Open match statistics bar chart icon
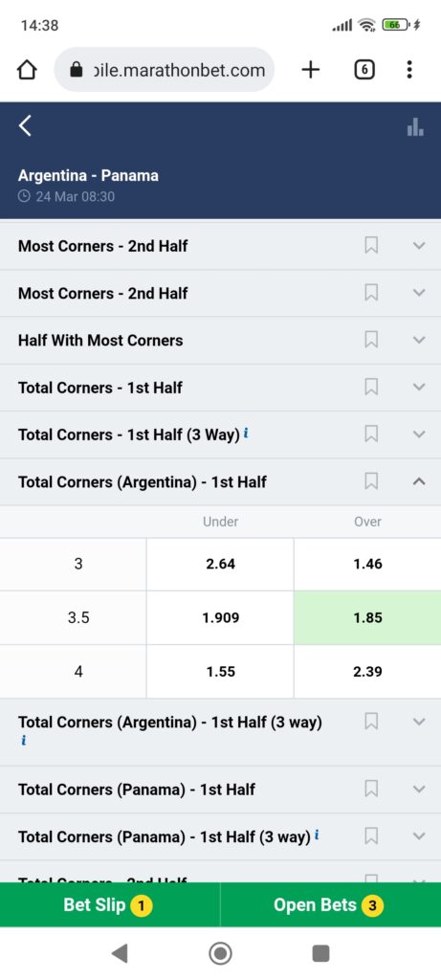Image resolution: width=441 pixels, height=980 pixels. click(x=415, y=127)
